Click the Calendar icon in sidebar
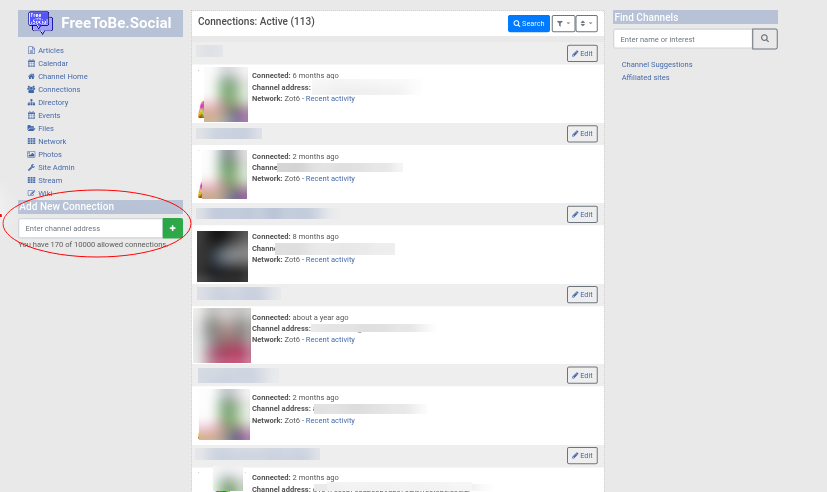 pos(31,63)
